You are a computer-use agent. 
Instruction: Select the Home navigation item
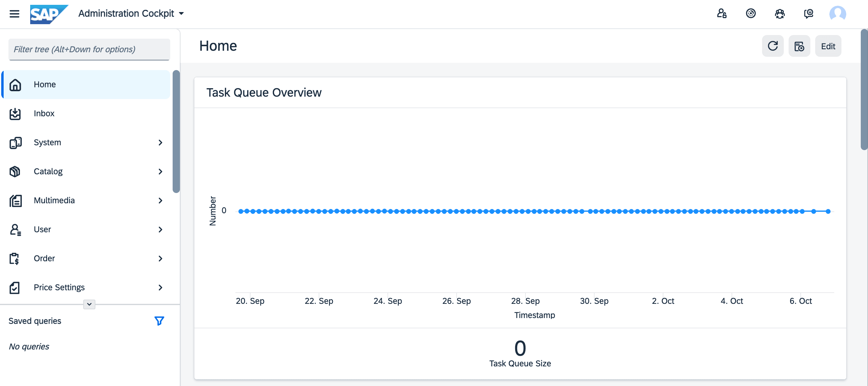tap(44, 84)
